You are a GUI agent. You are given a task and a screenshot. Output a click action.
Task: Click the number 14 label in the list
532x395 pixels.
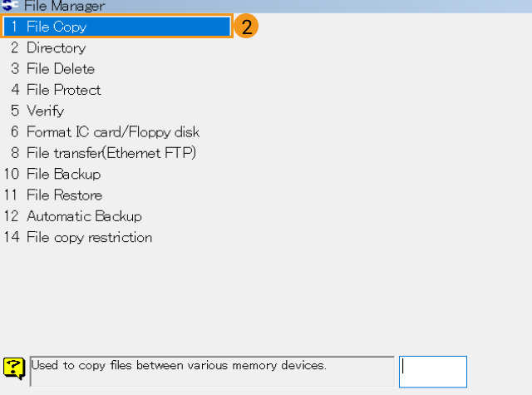coord(11,237)
